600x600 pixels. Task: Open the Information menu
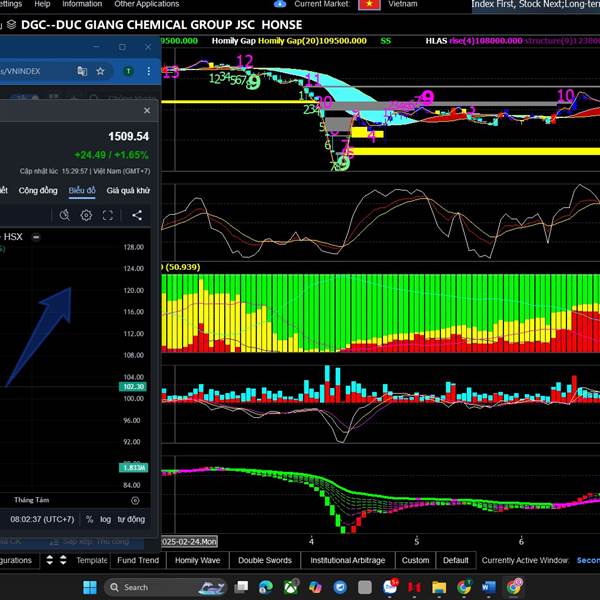pyautogui.click(x=82, y=4)
